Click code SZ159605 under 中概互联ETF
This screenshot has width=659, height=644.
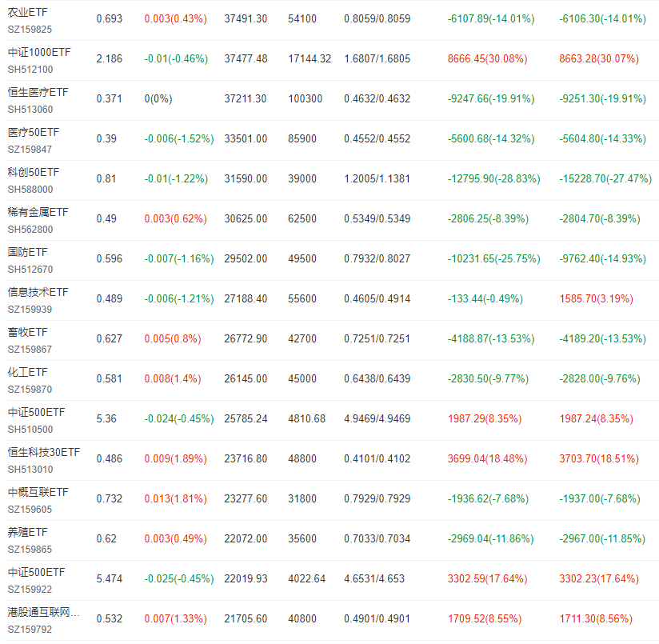point(30,510)
